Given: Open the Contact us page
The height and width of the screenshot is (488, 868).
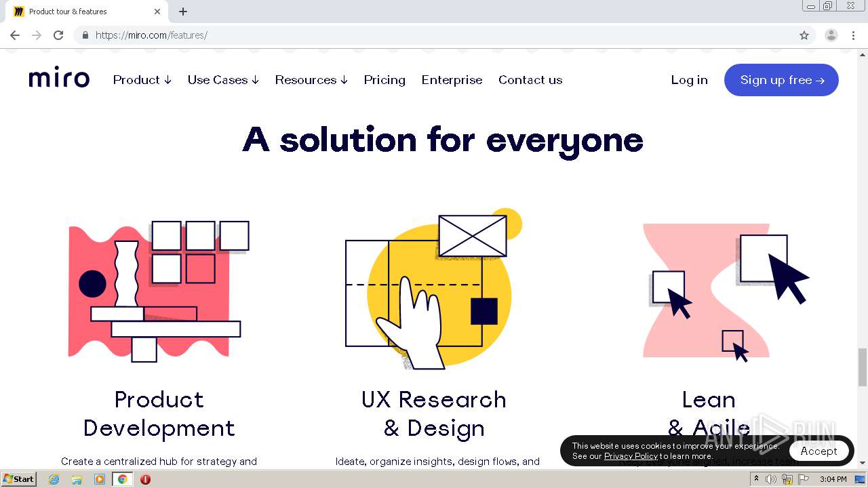Looking at the screenshot, I should tap(530, 80).
